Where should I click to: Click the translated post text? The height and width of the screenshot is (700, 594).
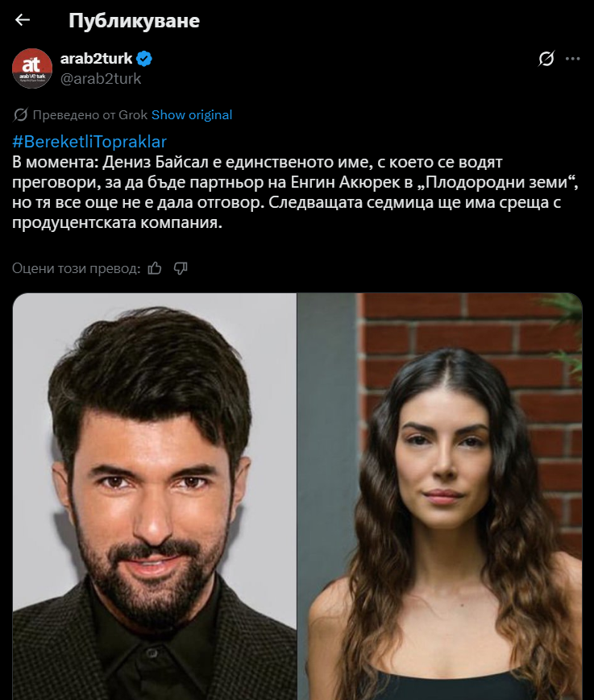click(x=295, y=192)
